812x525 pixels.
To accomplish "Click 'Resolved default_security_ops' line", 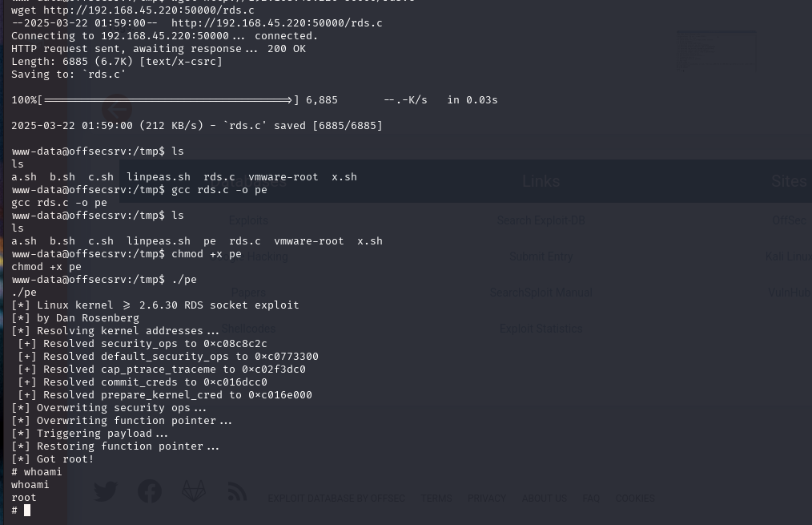I will click(168, 357).
